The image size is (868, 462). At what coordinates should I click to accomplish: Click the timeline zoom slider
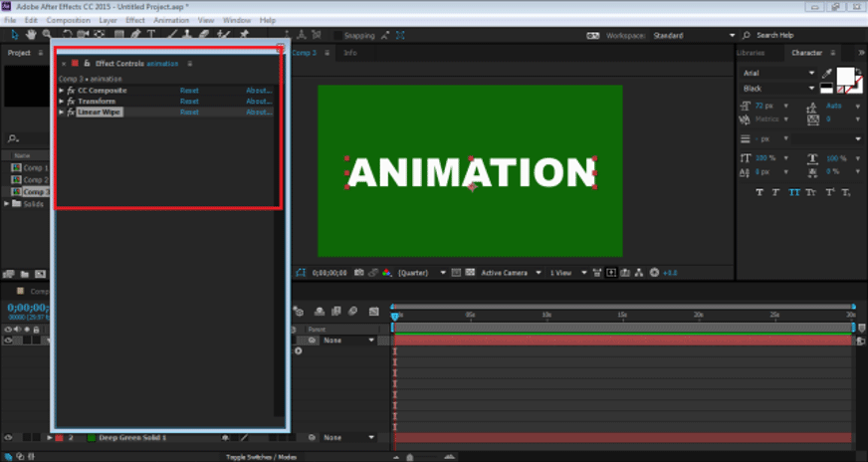coord(410,457)
